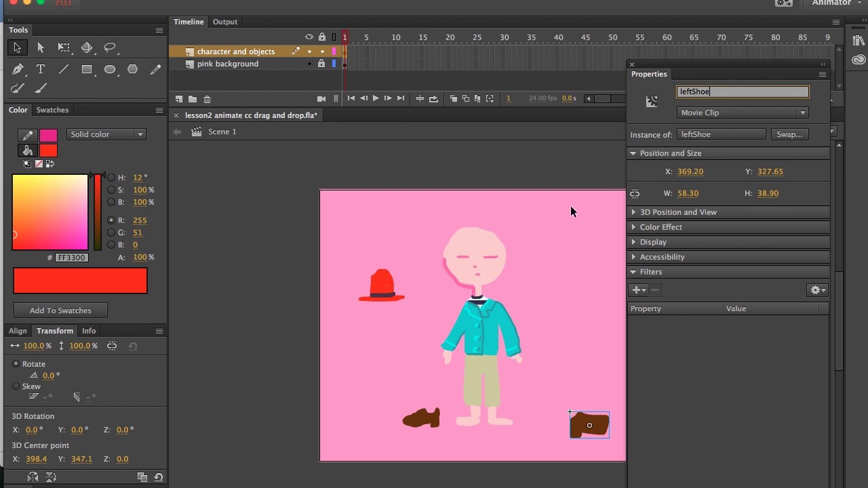Unlock the pink background layer
Viewport: 868px width, 488px height.
(x=321, y=64)
